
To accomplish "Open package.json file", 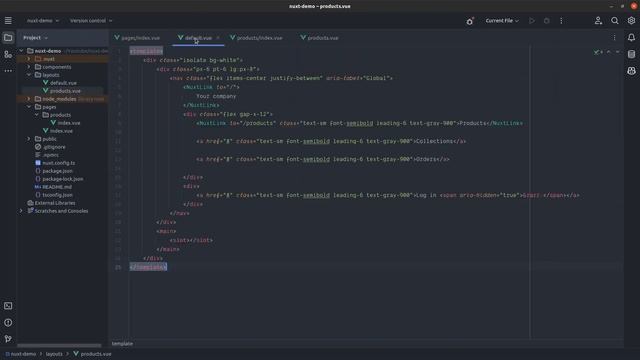I will coord(58,171).
